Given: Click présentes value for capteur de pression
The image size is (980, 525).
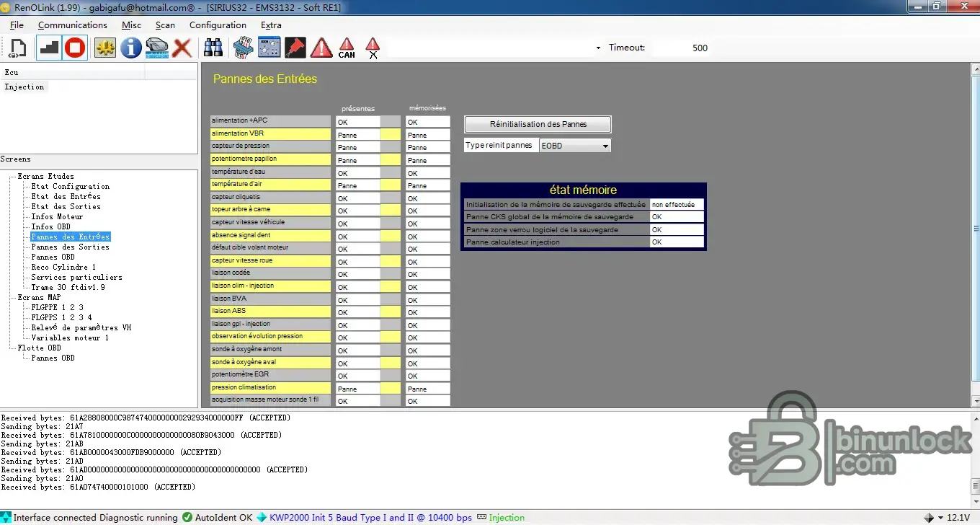Looking at the screenshot, I should (x=357, y=147).
